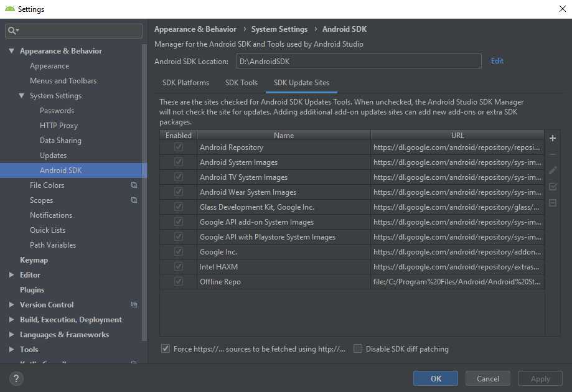Toggle Intel HAXM enabled checkbox
The image size is (572, 392).
click(x=179, y=266)
